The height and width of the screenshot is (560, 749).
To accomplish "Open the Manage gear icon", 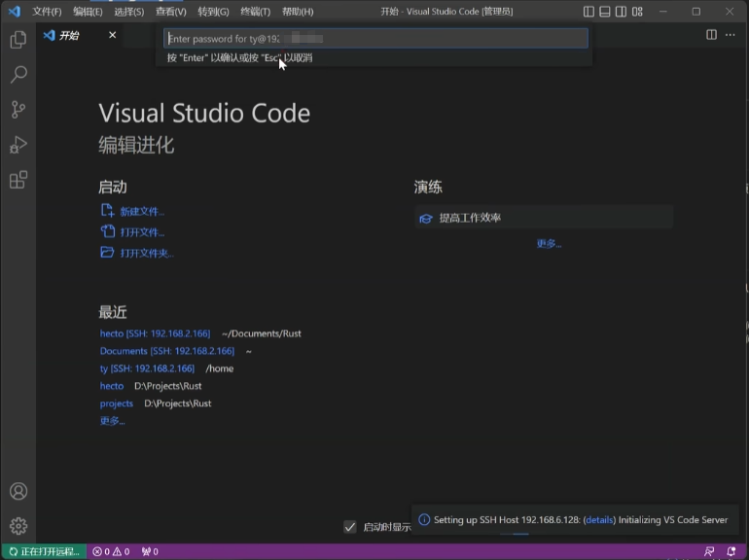I will point(18,526).
